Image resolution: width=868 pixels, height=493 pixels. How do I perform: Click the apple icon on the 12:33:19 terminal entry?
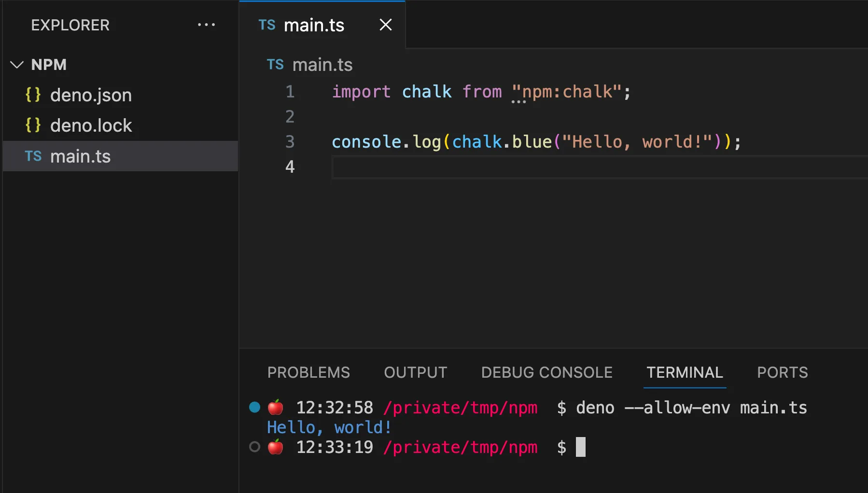pyautogui.click(x=276, y=447)
